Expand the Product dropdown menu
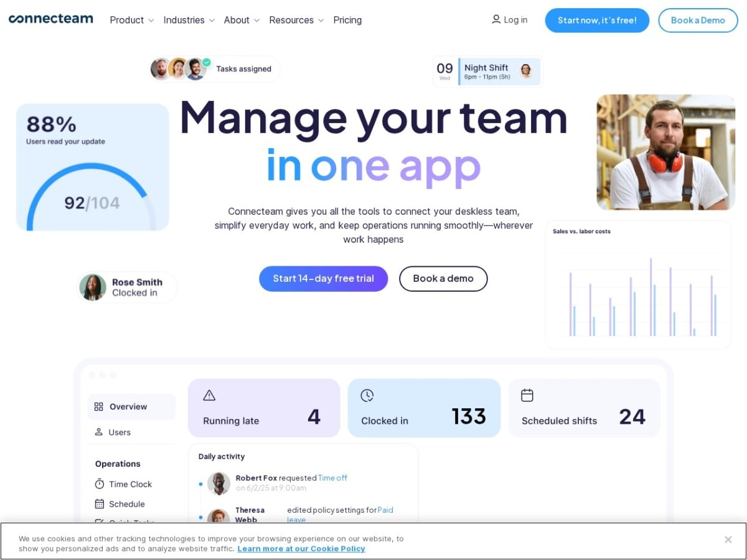Screen dimensions: 747x560 coord(132,20)
